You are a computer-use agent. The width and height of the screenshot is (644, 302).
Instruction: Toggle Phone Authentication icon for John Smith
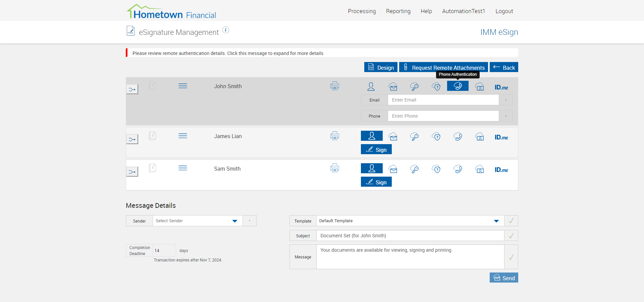point(458,86)
